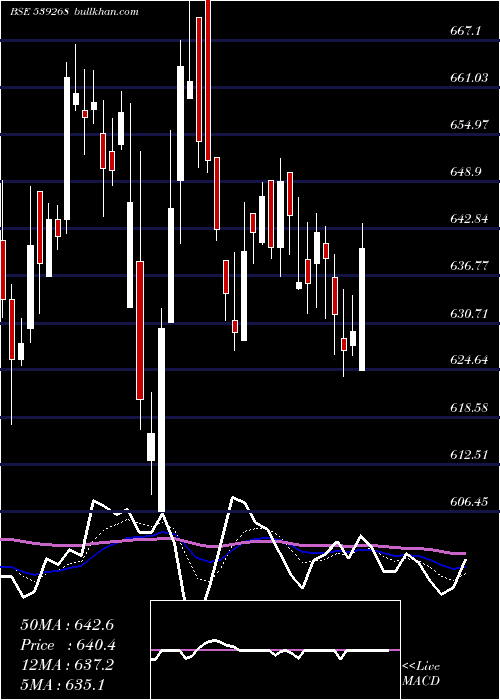Select the 661.03 price level label
The height and width of the screenshot is (700, 500).
tap(469, 78)
